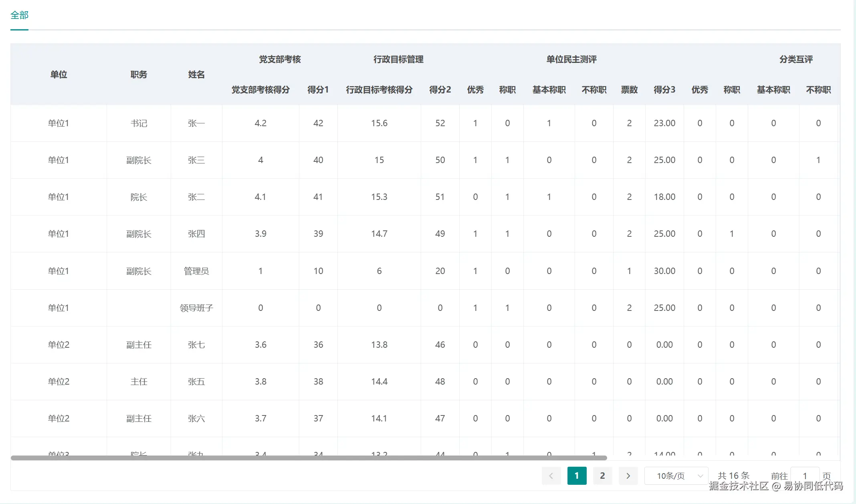
Task: Click the 票数 column header
Action: [x=629, y=90]
